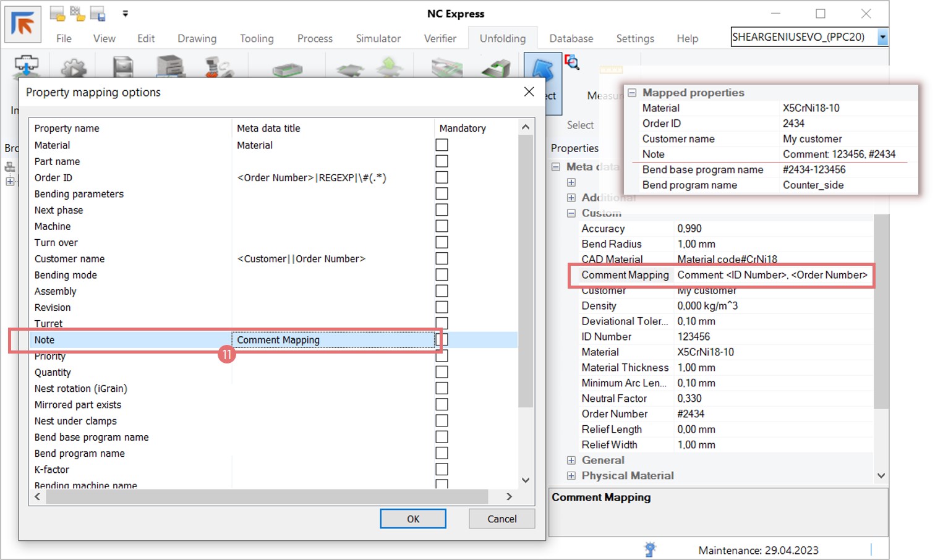Click the gear with play arrow icon

tap(74, 67)
